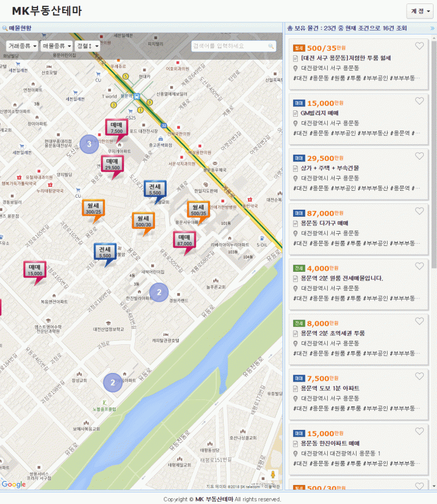Toggle heart on 29,500만원 listing
This screenshot has height=504, width=437.
coord(419,156)
